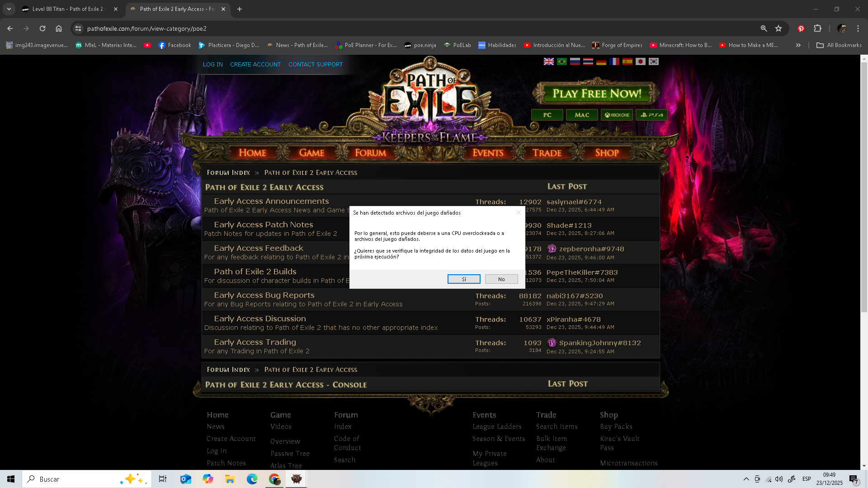868x488 pixels.
Task: Click No button in dialog
Action: coord(501,279)
